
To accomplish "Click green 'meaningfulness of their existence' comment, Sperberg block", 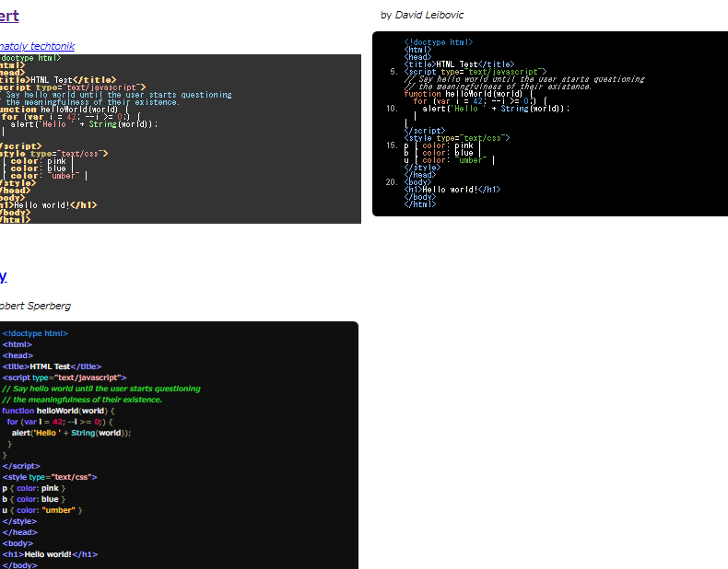I will tap(82, 400).
